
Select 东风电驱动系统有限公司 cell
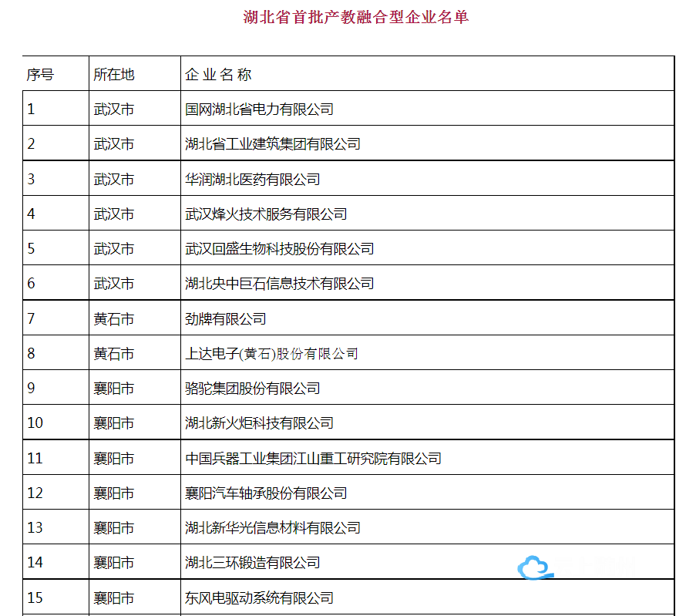tap(259, 598)
